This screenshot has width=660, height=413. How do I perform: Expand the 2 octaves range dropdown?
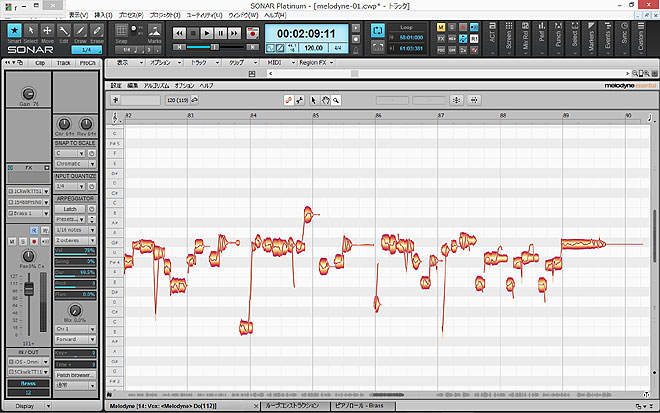75,242
